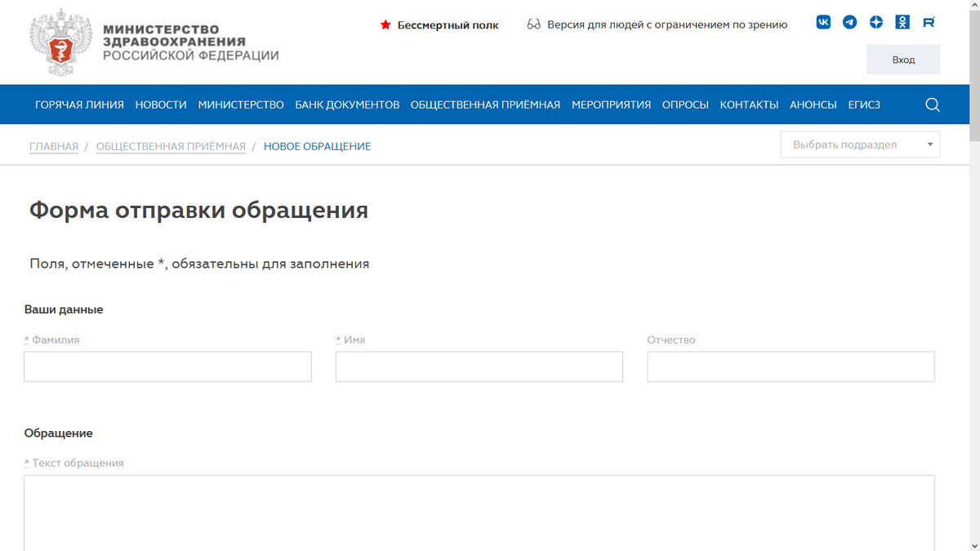Click the Rutube icon at top right
Screen dimensions: 980x551
coord(929,22)
